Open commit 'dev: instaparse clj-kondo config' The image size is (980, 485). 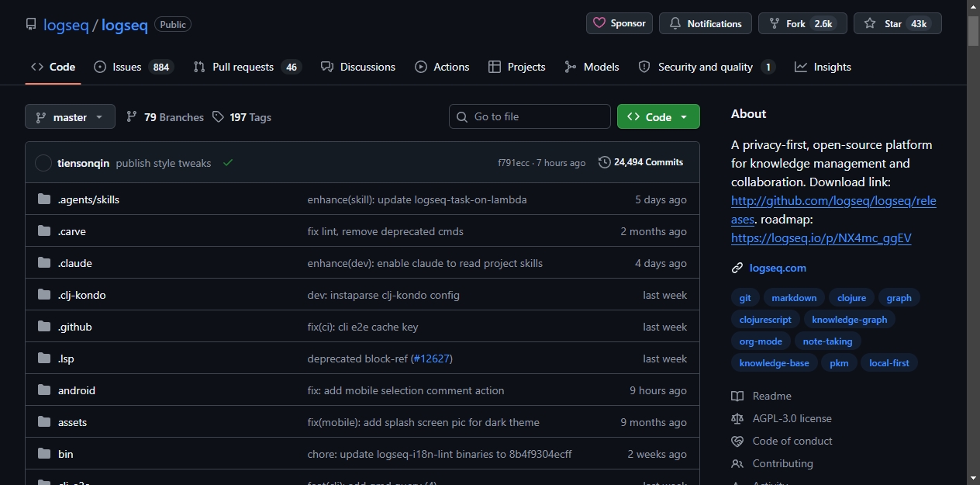384,295
